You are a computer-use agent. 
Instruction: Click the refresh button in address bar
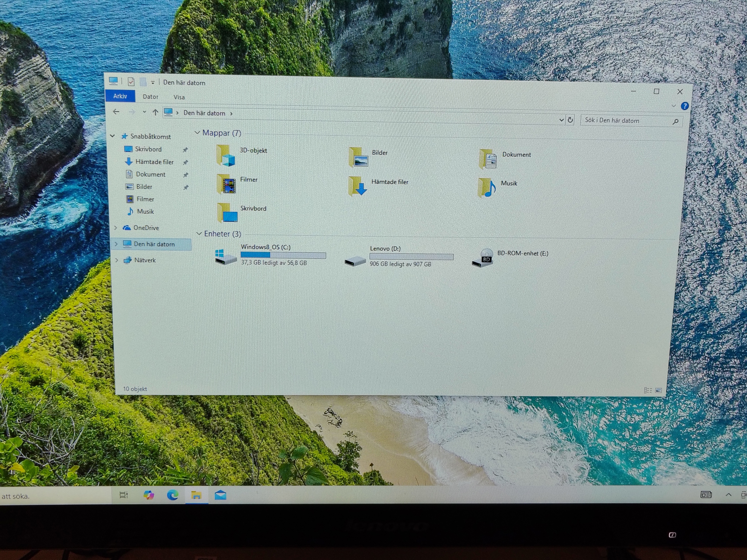pyautogui.click(x=570, y=120)
